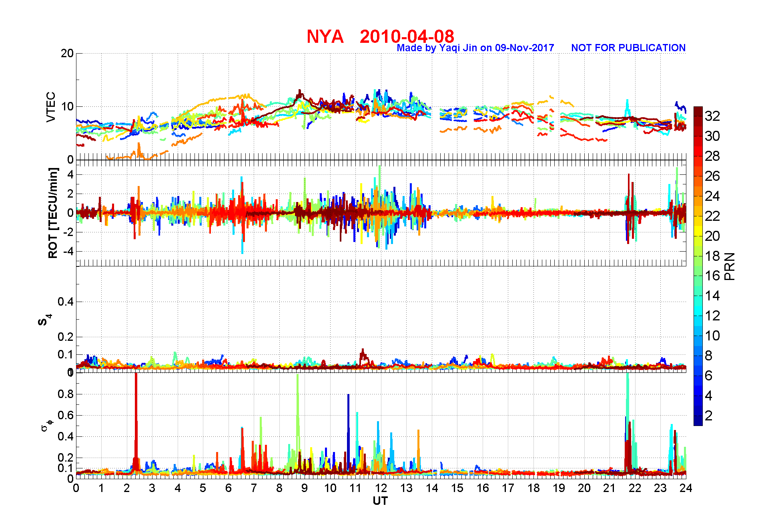Click the "NOT FOR PUBLICATION" notice
The width and height of the screenshot is (762, 532).
coord(628,48)
